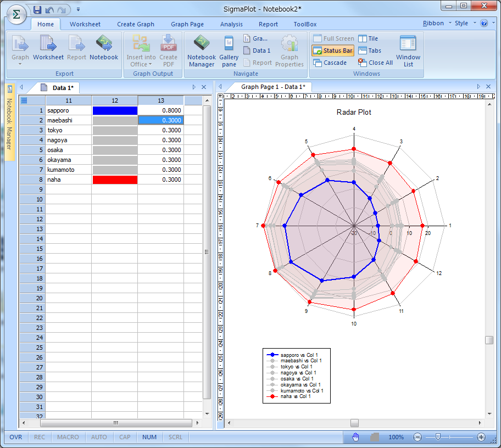
Task: Open the ToolBox ribbon tab
Action: click(305, 24)
